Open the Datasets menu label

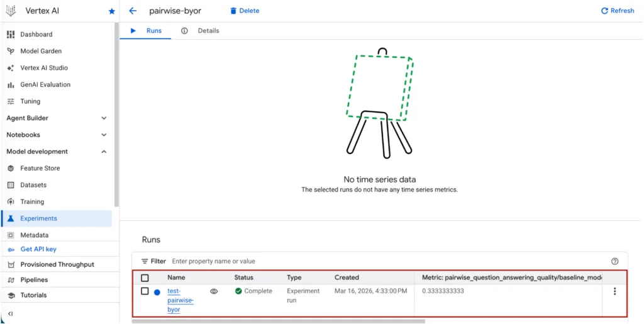click(x=34, y=185)
